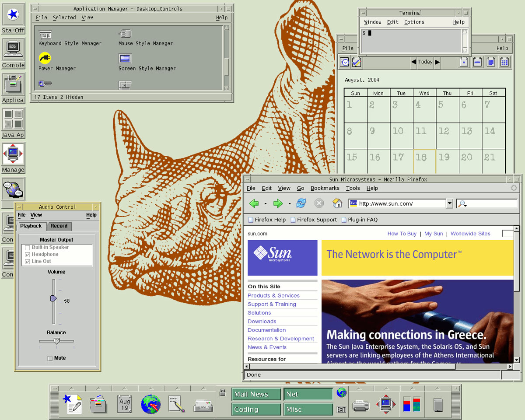Click the Today button in Calendar
The width and height of the screenshot is (525, 420).
point(425,62)
